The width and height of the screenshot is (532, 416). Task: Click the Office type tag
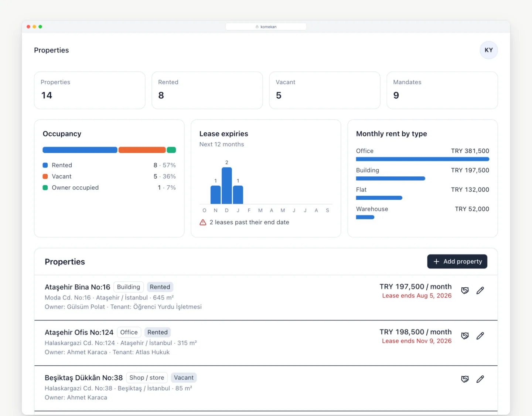tap(129, 332)
